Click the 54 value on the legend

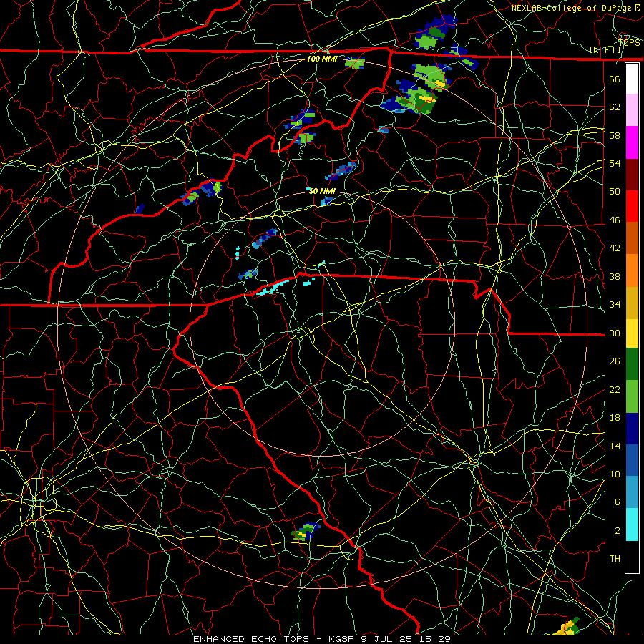[x=615, y=163]
